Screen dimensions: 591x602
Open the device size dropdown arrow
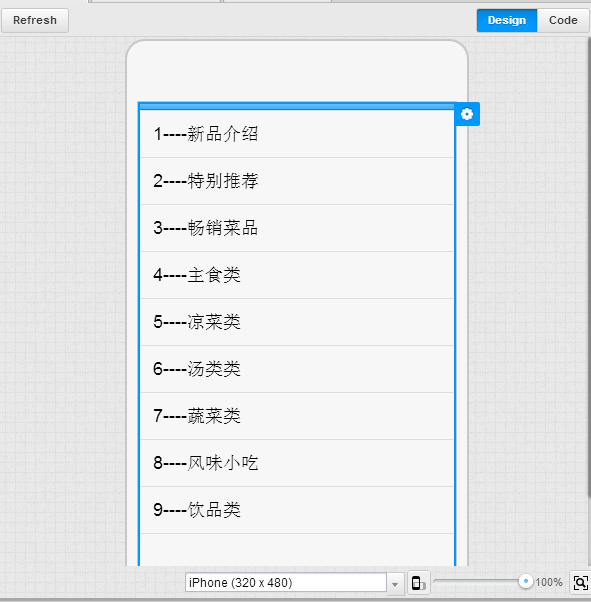click(x=395, y=583)
